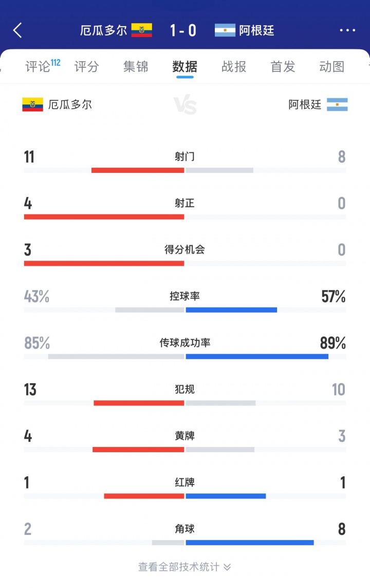Tap the Ecuador flag in the header

(142, 30)
